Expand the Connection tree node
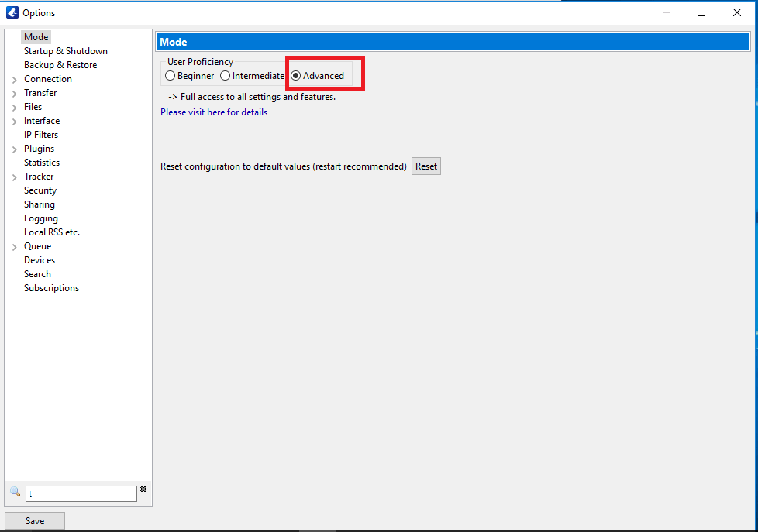Viewport: 758px width, 532px height. pyautogui.click(x=15, y=79)
